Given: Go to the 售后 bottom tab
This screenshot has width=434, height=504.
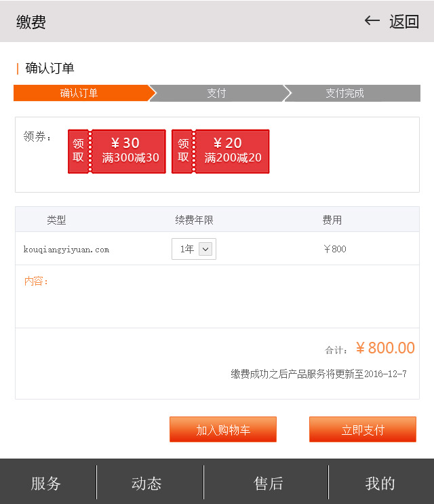Looking at the screenshot, I should (x=268, y=483).
